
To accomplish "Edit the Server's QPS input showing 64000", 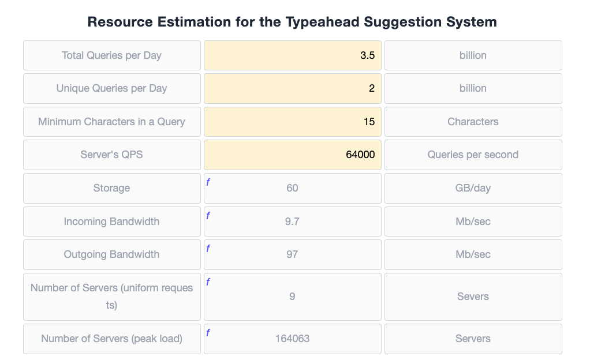I will coord(292,155).
